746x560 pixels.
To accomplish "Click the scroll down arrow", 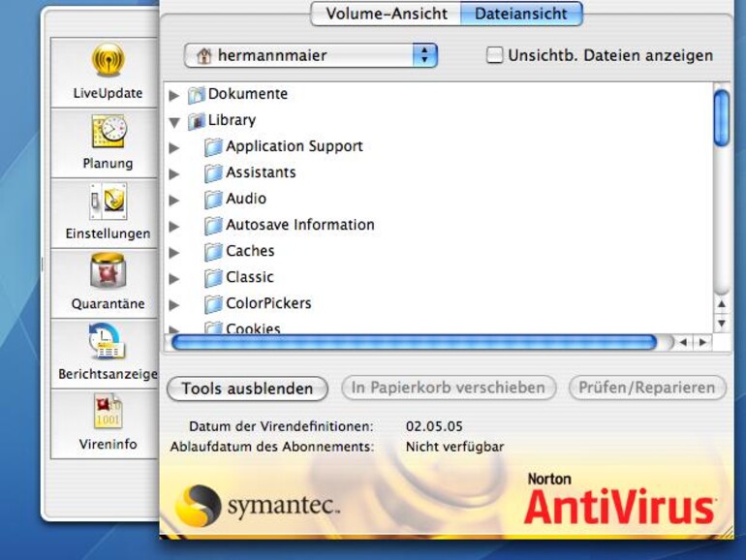I will (x=722, y=324).
